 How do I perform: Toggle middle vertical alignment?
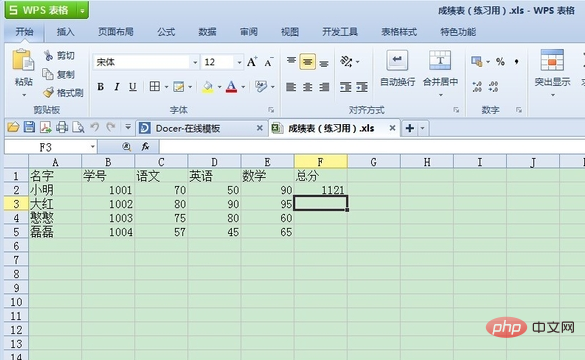click(307, 62)
